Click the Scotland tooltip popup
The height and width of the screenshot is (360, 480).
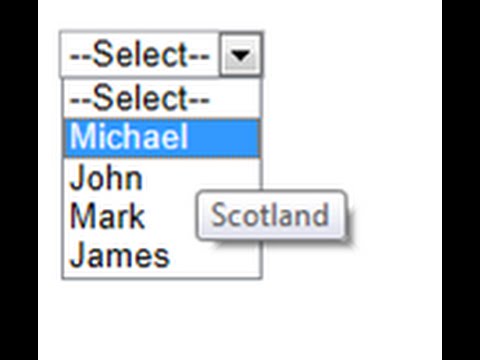click(x=271, y=215)
